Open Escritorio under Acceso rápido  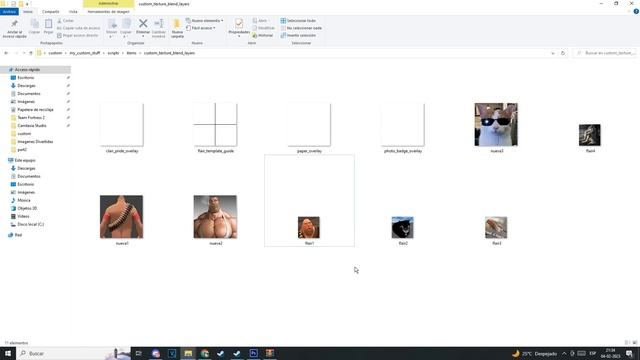pos(26,78)
